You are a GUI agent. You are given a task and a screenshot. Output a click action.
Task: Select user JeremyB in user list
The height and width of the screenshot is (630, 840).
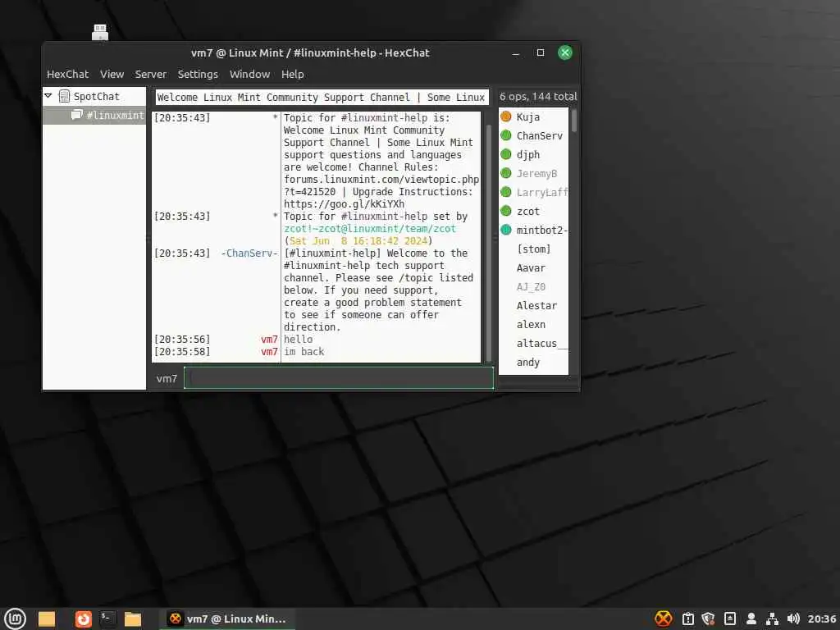(533, 173)
